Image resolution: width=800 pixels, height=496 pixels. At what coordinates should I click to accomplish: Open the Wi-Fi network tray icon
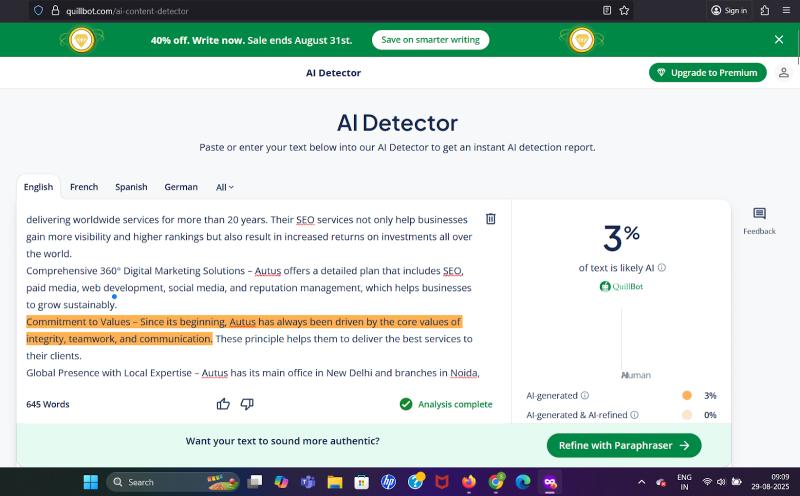(x=707, y=482)
